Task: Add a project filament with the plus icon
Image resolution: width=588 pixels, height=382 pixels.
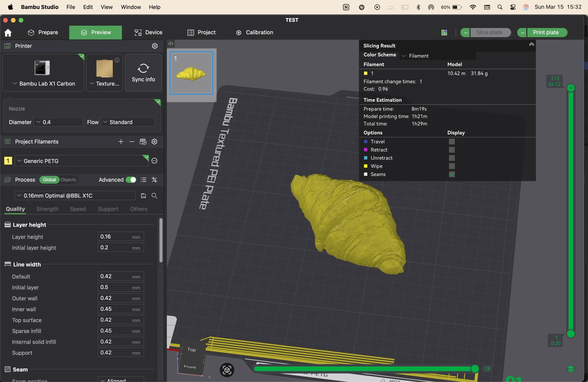Action: pos(121,142)
